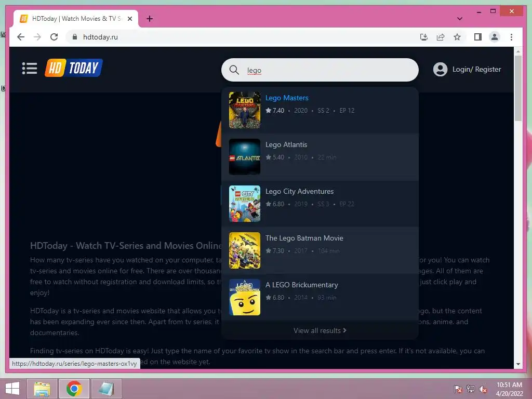Image resolution: width=532 pixels, height=399 pixels.
Task: Click the HD Today logo
Action: [x=74, y=68]
